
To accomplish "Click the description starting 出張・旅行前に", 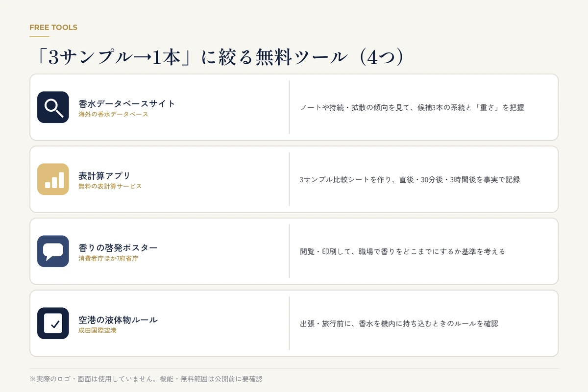I will coord(399,323).
